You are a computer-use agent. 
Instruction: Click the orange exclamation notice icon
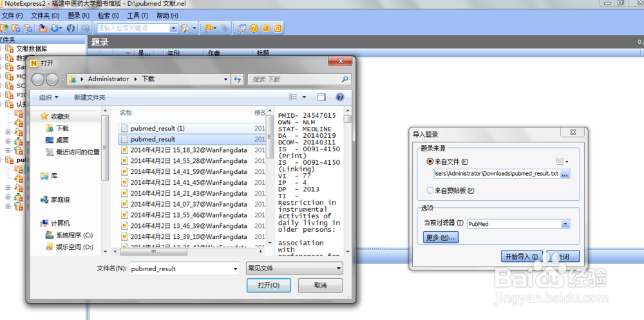266,28
